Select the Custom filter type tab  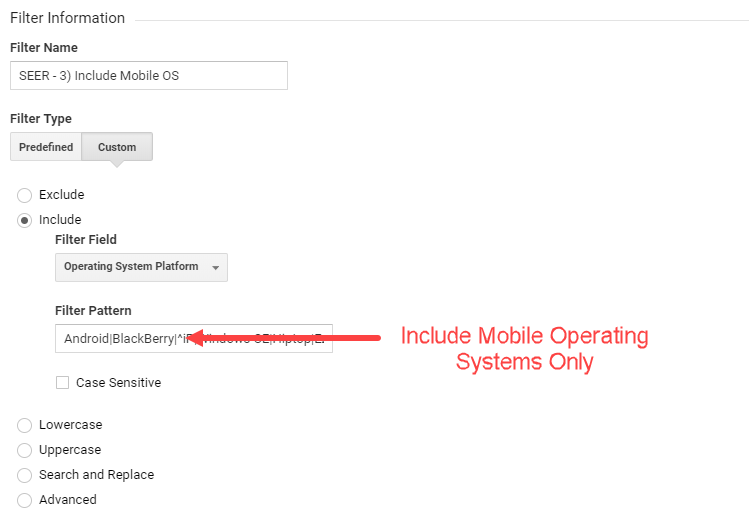point(117,147)
